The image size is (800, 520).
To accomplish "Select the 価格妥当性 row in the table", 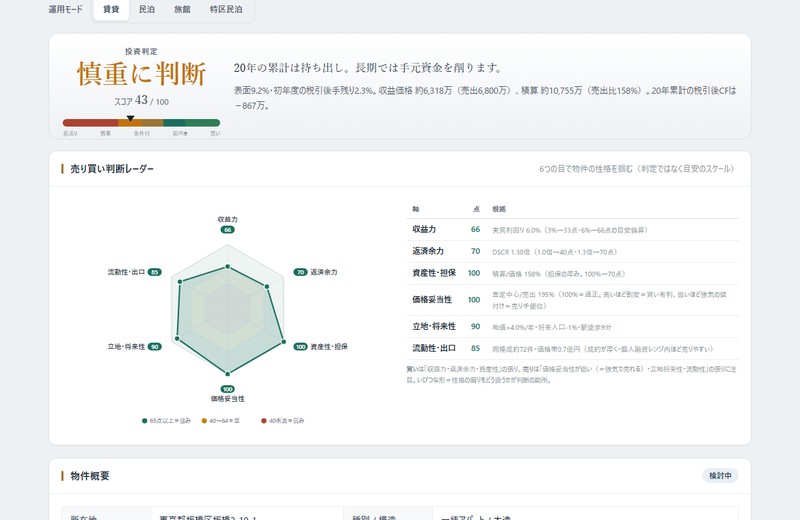I will point(572,300).
